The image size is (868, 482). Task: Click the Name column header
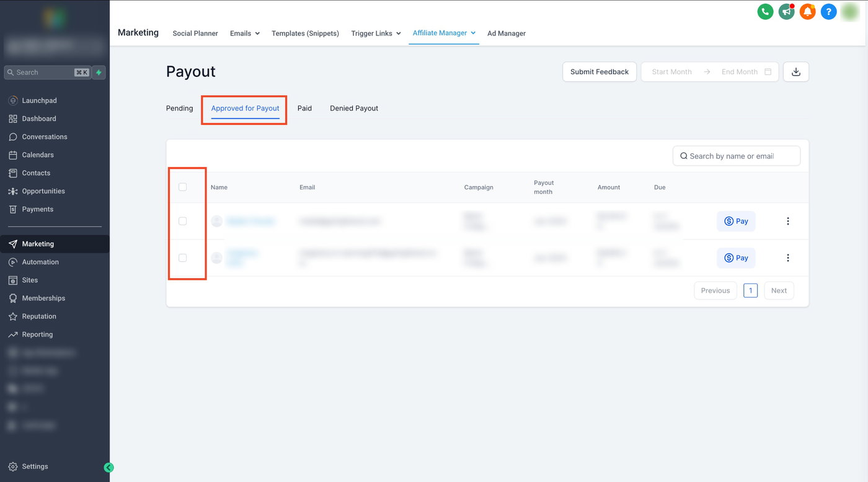[x=219, y=187]
